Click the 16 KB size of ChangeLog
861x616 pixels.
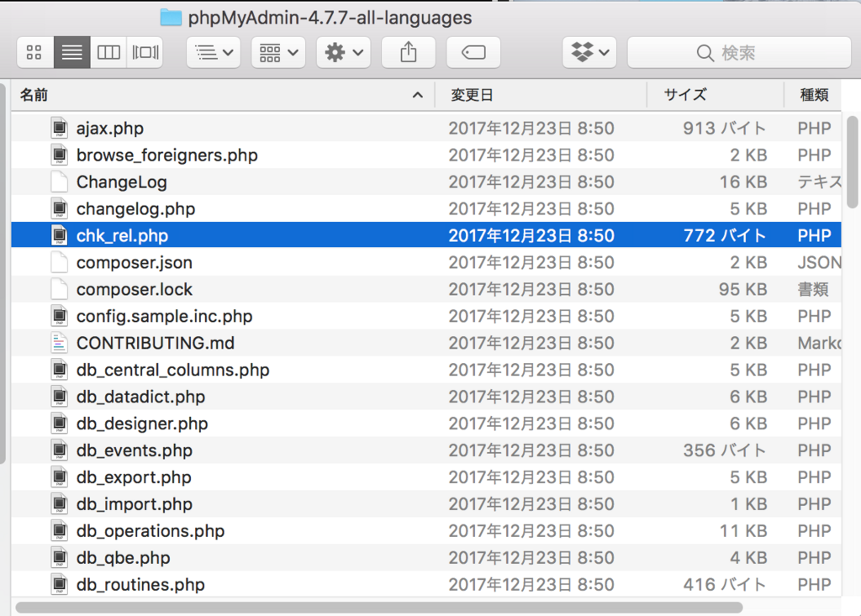click(x=743, y=182)
